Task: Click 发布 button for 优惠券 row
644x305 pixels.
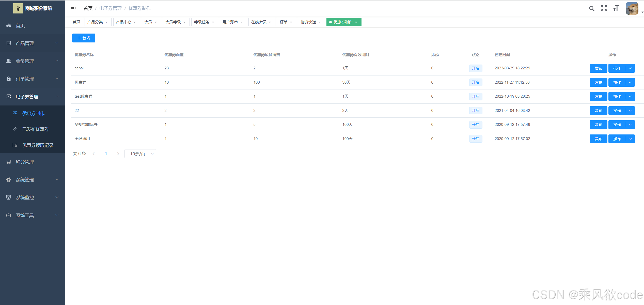Action: point(598,82)
